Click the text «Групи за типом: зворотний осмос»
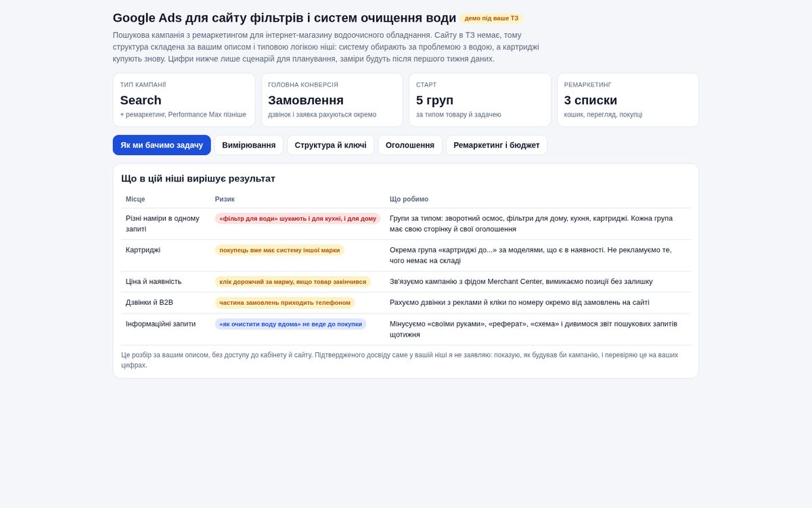The width and height of the screenshot is (812, 508). [531, 224]
